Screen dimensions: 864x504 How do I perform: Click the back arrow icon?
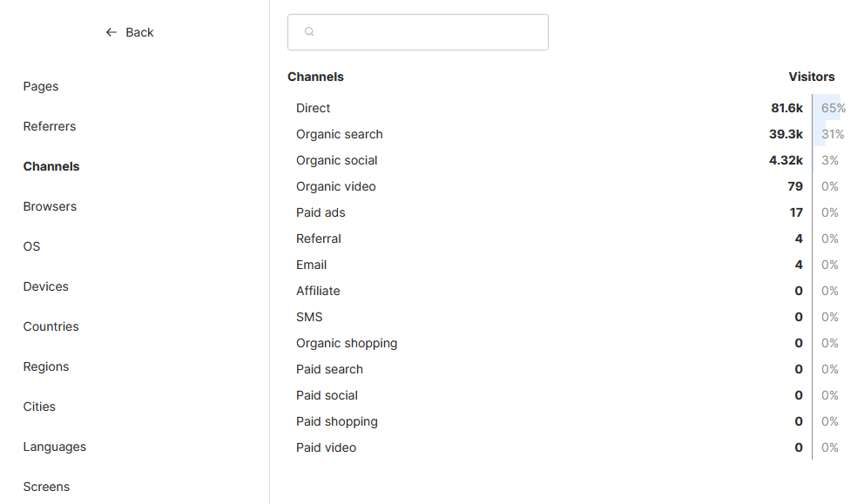(111, 32)
